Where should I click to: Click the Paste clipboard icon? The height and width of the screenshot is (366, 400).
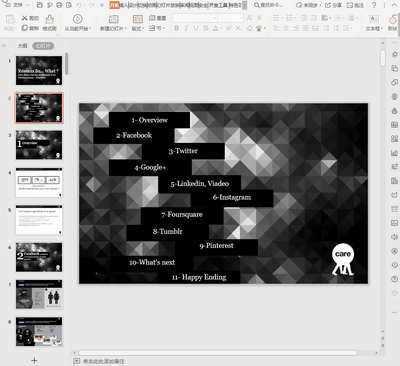[10, 19]
